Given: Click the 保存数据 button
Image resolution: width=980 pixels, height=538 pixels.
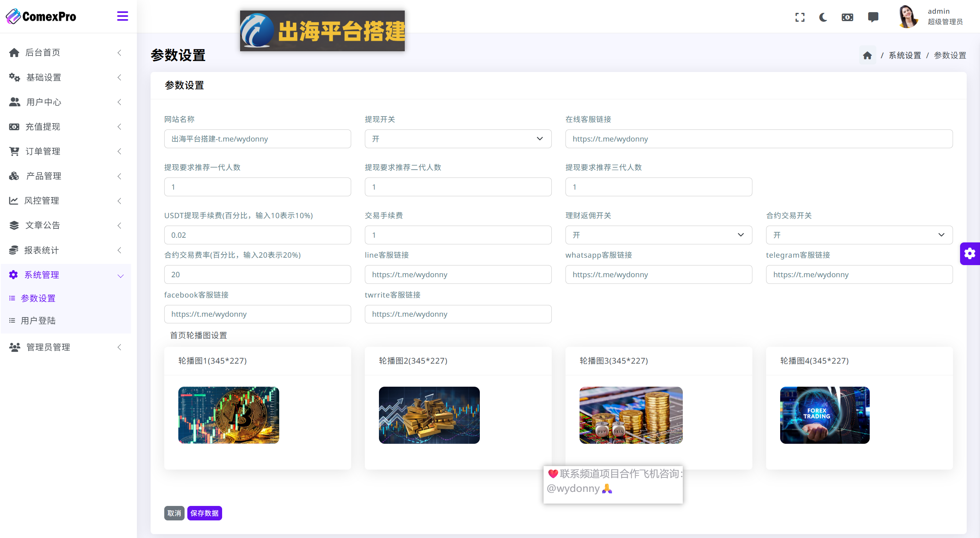Looking at the screenshot, I should (205, 513).
